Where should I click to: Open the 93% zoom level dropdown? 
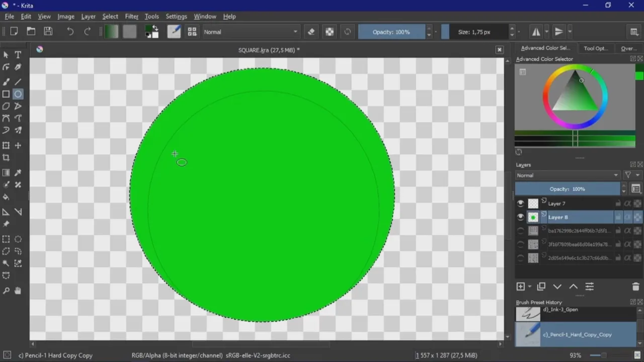(576, 355)
